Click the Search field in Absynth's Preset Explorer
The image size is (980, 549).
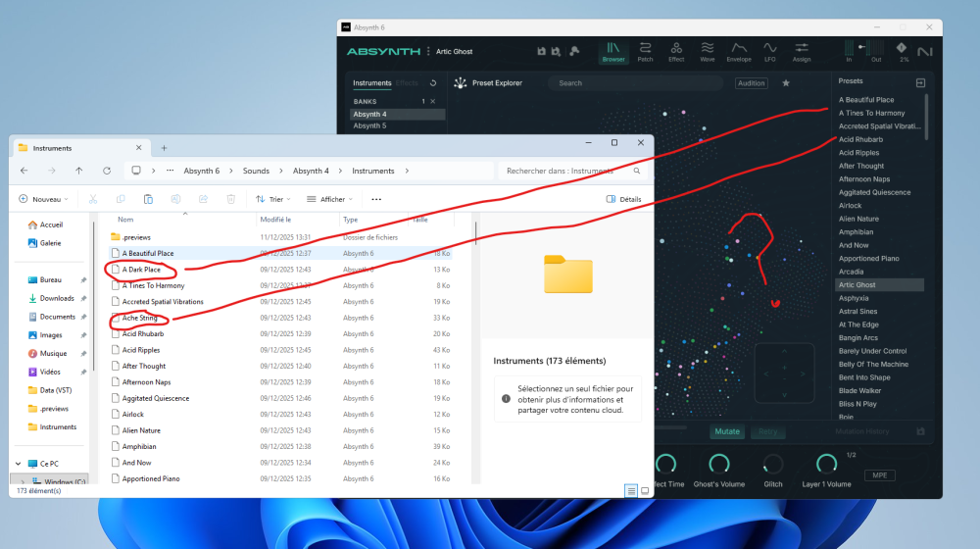[636, 82]
